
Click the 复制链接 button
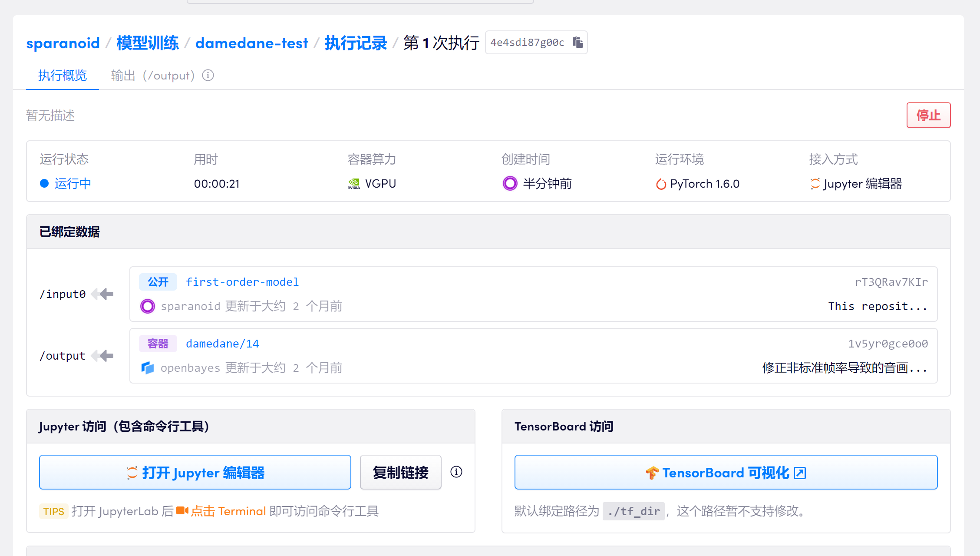[x=400, y=472]
